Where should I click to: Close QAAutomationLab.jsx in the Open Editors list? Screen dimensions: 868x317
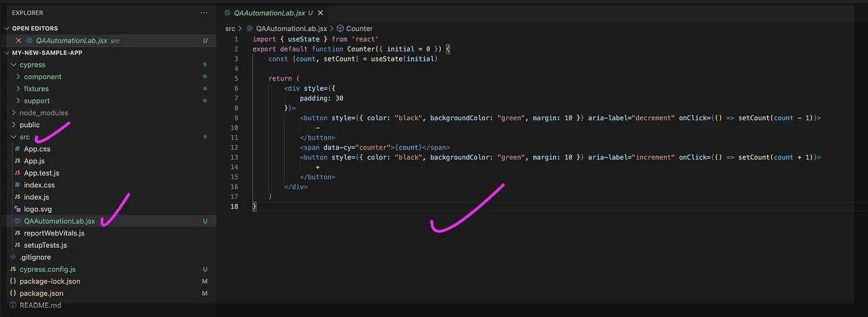point(18,41)
